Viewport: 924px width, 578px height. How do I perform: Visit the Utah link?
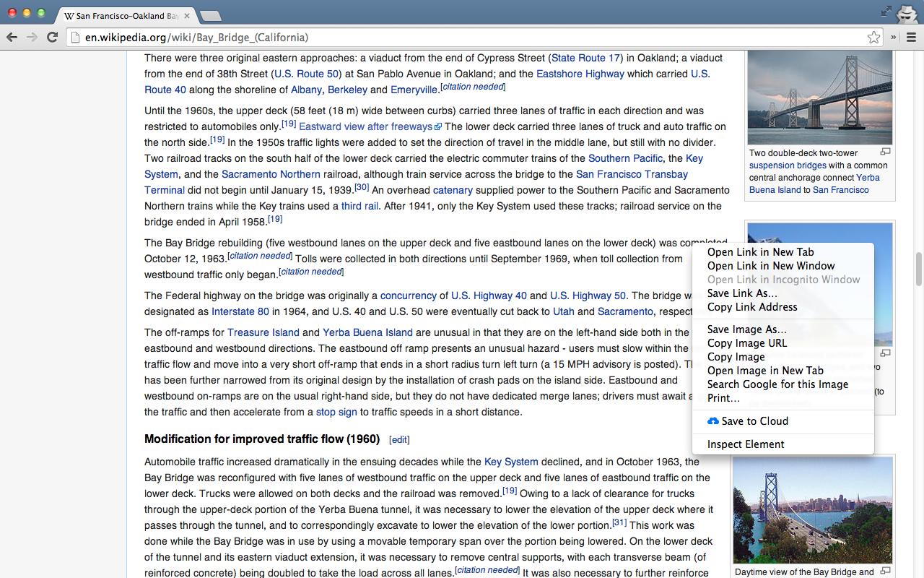pos(564,311)
